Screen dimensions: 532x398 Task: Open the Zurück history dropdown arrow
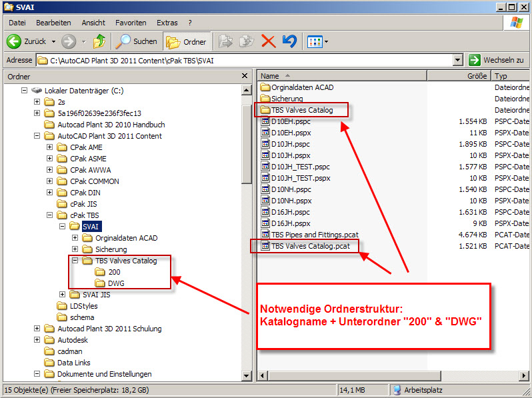(x=53, y=42)
